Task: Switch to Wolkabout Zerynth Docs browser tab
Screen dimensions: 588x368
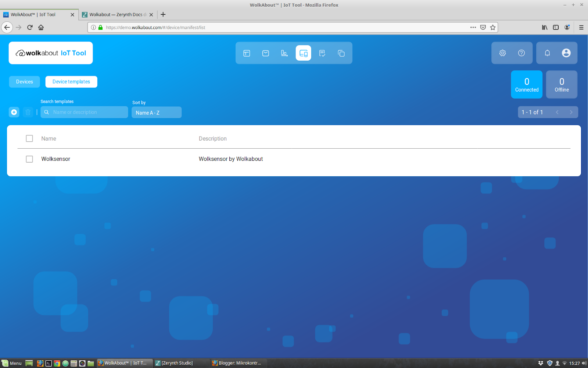Action: point(118,14)
